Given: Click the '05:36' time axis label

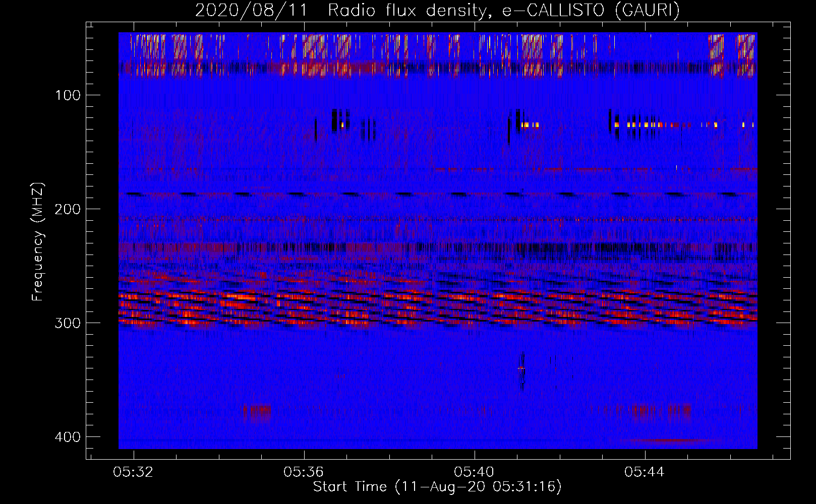Looking at the screenshot, I should [303, 472].
